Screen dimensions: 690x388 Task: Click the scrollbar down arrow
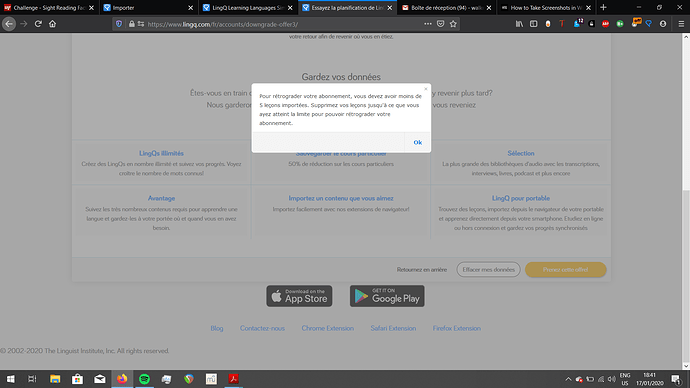[x=686, y=366]
